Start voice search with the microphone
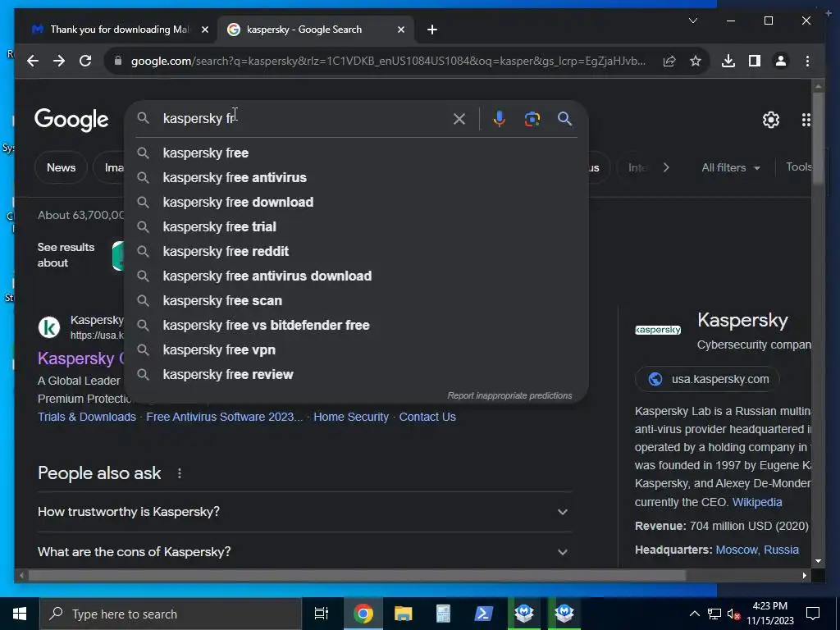This screenshot has width=840, height=630. pos(500,119)
